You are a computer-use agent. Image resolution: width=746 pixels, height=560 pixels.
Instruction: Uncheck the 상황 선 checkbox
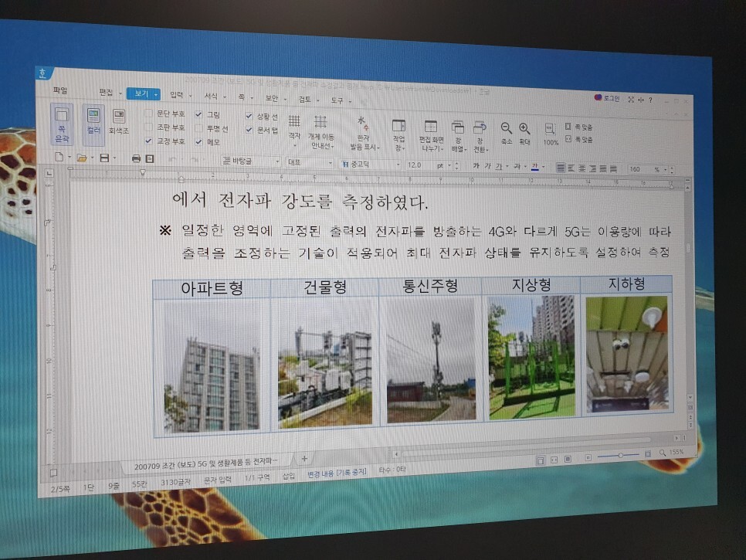pyautogui.click(x=249, y=116)
